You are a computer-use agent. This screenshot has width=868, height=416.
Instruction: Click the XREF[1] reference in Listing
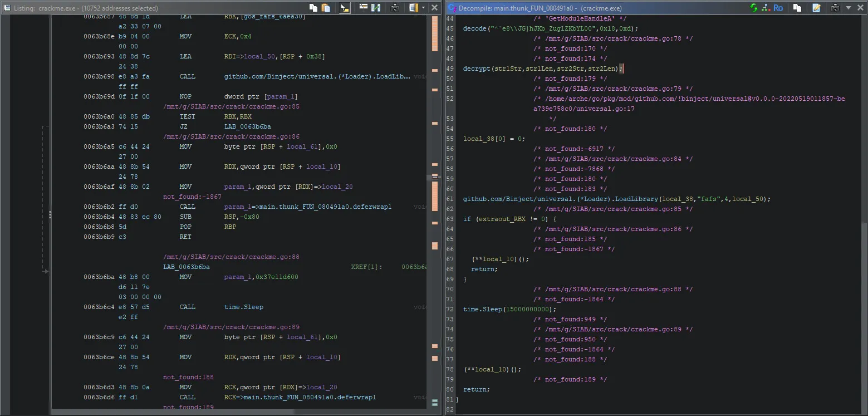[367, 267]
